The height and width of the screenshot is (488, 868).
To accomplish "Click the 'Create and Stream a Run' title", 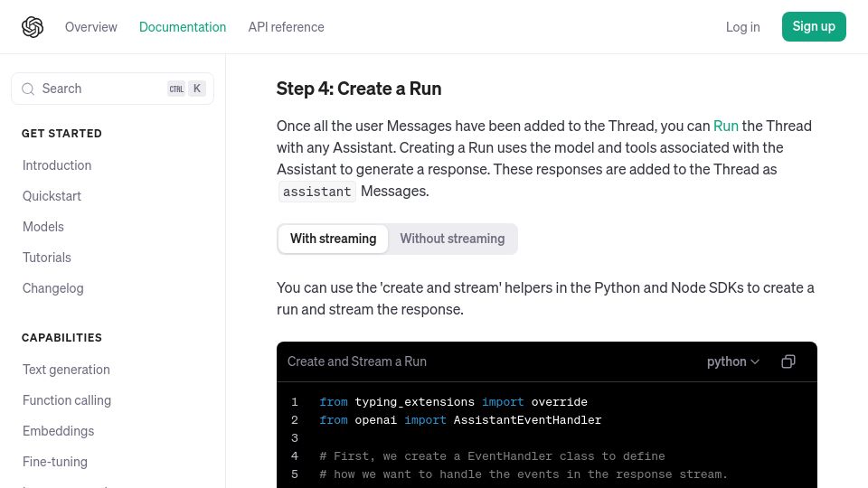I will (x=357, y=361).
